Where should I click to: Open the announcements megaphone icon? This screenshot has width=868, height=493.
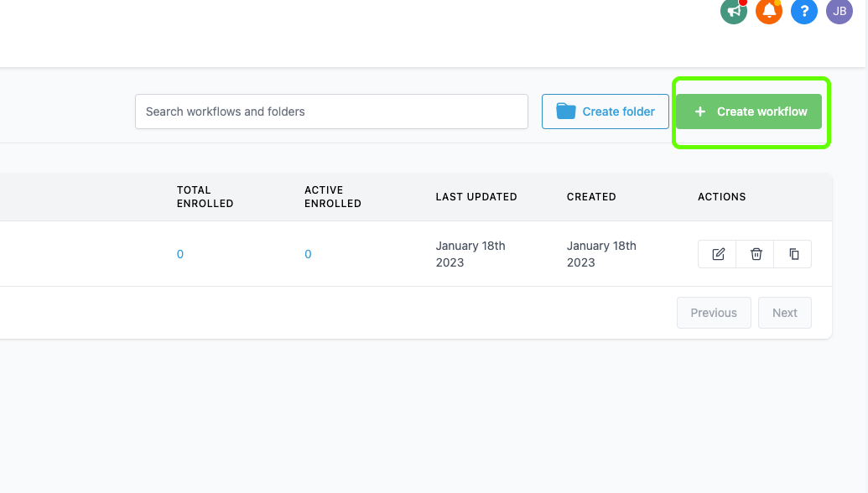pos(734,11)
